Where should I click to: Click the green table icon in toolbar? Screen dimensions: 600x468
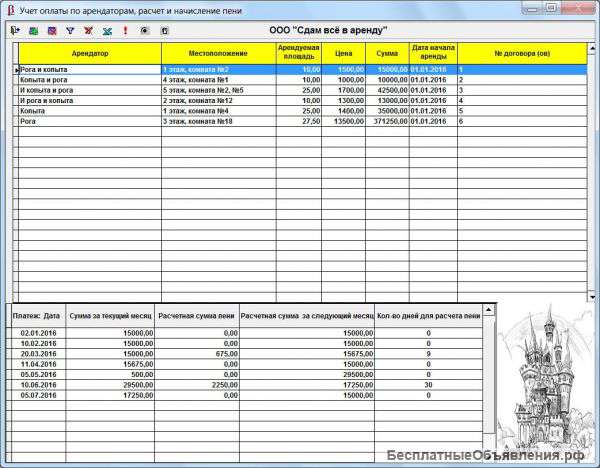point(33,31)
